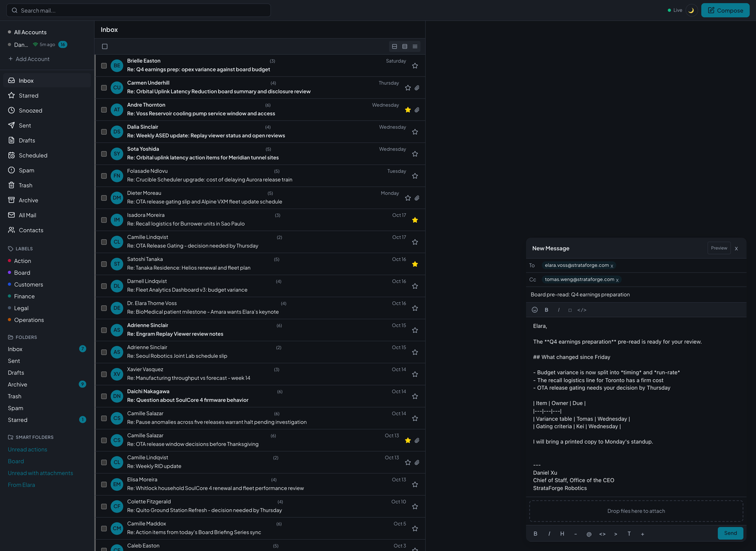Open the Trash mailbox with bin icon
This screenshot has height=551, width=756.
click(47, 185)
